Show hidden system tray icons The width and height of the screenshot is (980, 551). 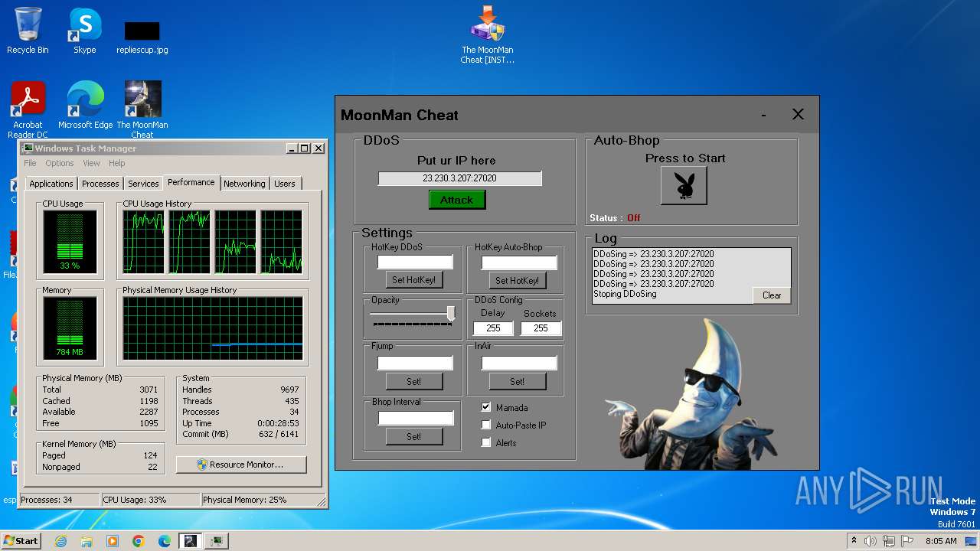tap(854, 541)
